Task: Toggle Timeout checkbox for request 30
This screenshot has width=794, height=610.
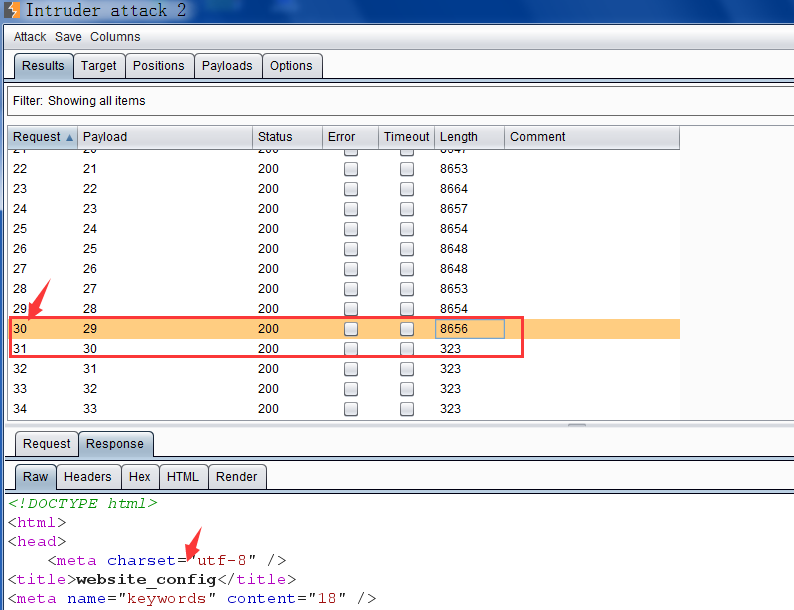Action: (407, 329)
